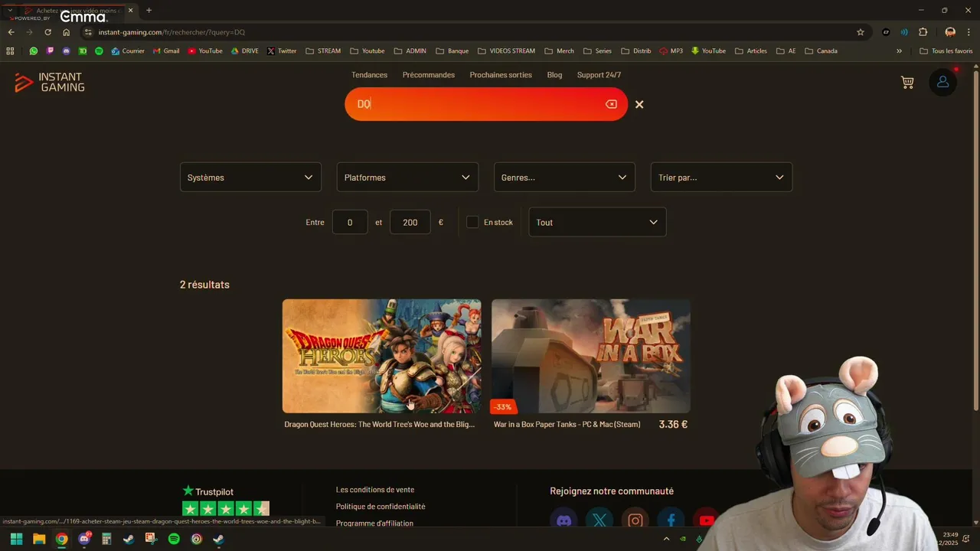980x551 pixels.
Task: Expand the Systèmes dropdown
Action: [x=250, y=177]
